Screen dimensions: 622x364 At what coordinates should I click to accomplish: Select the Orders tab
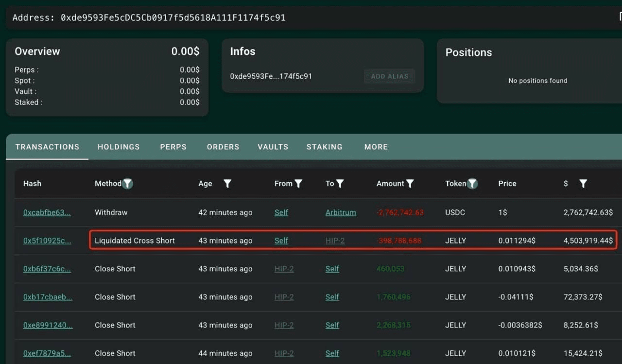pos(223,147)
